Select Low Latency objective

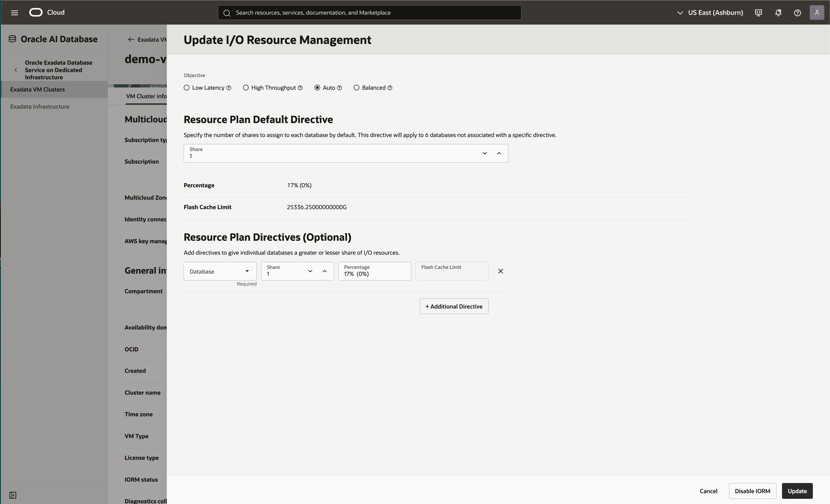click(186, 88)
